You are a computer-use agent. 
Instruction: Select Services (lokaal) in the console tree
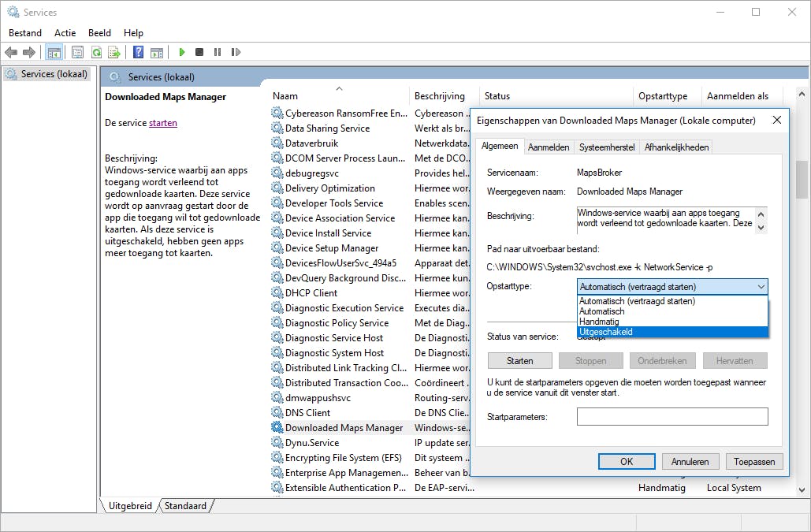(47, 74)
